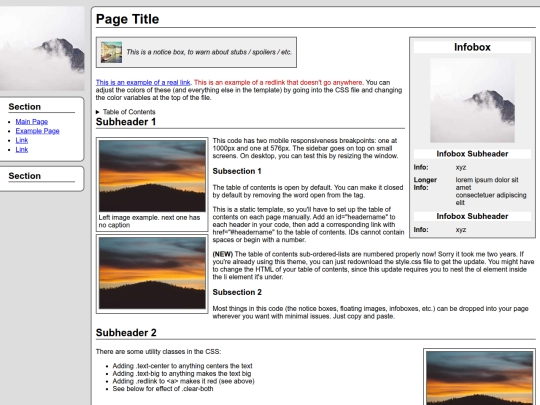Click the right-floated sunset image under Subheader 2
Viewport: 540px width, 405px height.
(x=479, y=378)
